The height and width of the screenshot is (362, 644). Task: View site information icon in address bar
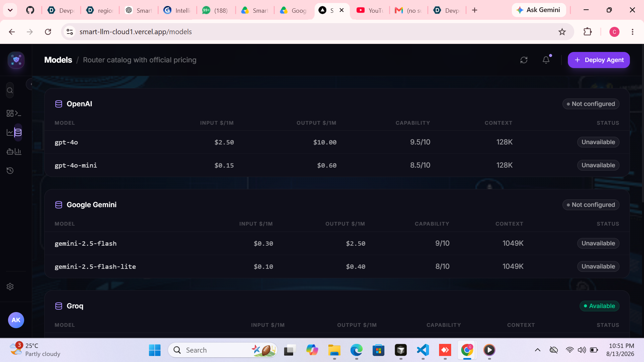click(x=70, y=32)
